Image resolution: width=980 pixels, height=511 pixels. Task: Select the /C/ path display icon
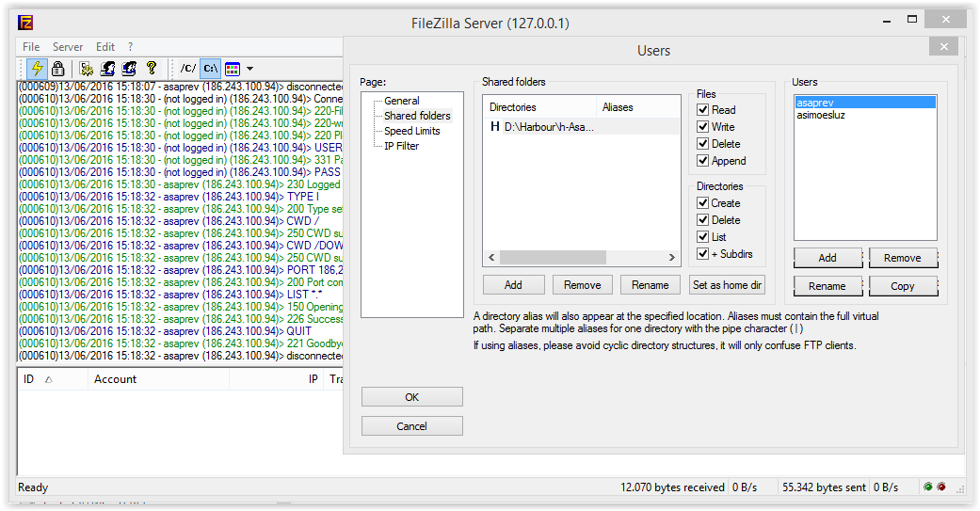tap(188, 69)
